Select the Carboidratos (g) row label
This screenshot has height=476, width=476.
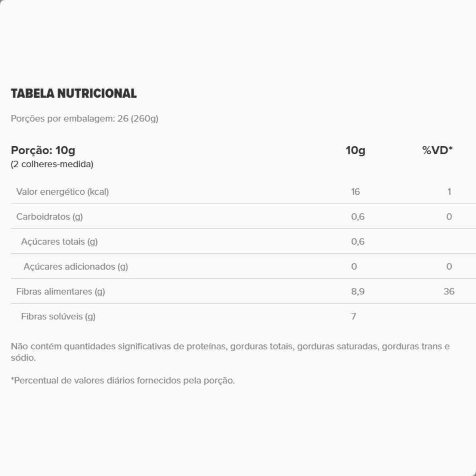pos(49,217)
